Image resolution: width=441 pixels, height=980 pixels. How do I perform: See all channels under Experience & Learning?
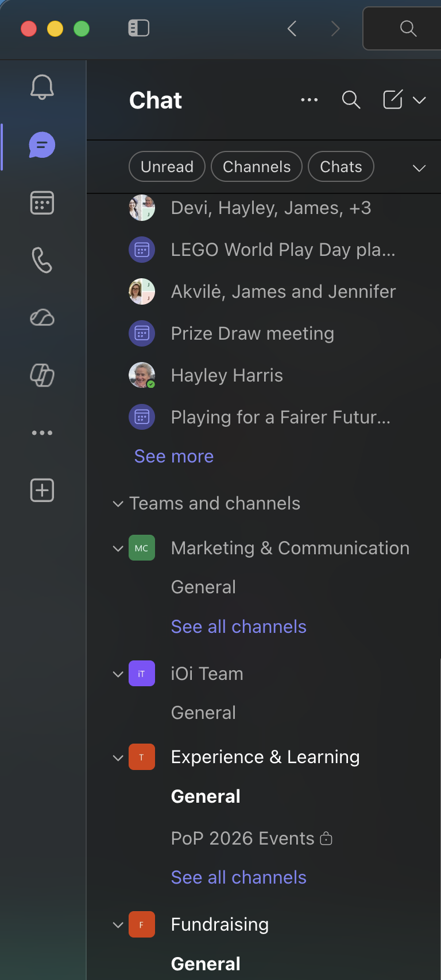coord(239,877)
